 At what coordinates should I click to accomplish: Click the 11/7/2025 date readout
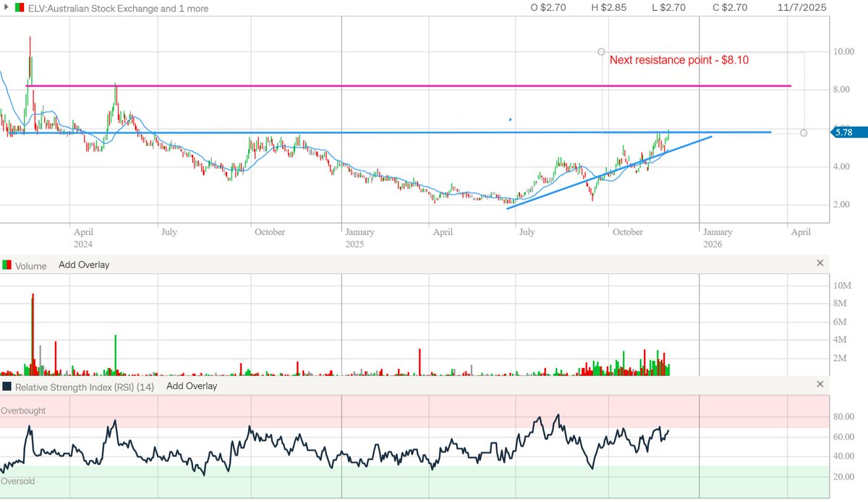pos(801,8)
